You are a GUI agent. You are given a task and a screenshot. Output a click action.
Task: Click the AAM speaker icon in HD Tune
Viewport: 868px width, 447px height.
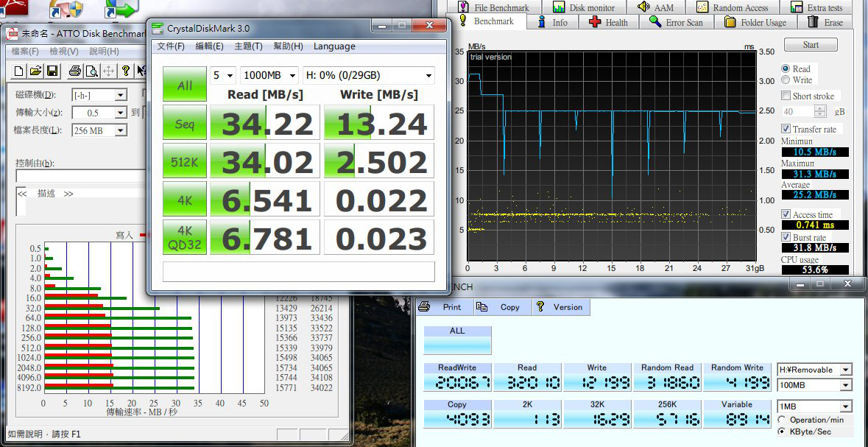pos(643,7)
